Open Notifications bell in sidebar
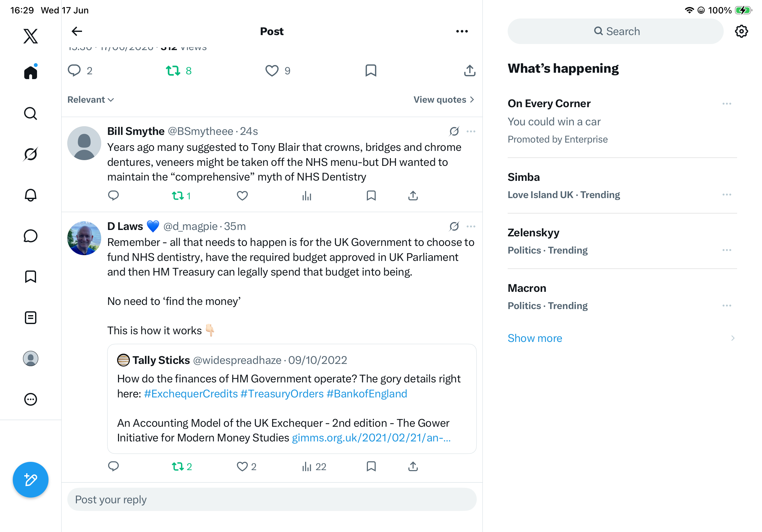 (x=31, y=195)
